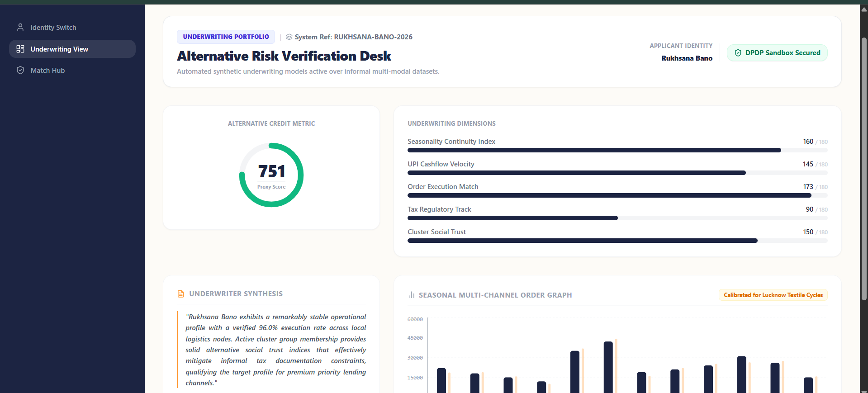868x393 pixels.
Task: Click the 60000 axis label on the graph
Action: pos(415,319)
